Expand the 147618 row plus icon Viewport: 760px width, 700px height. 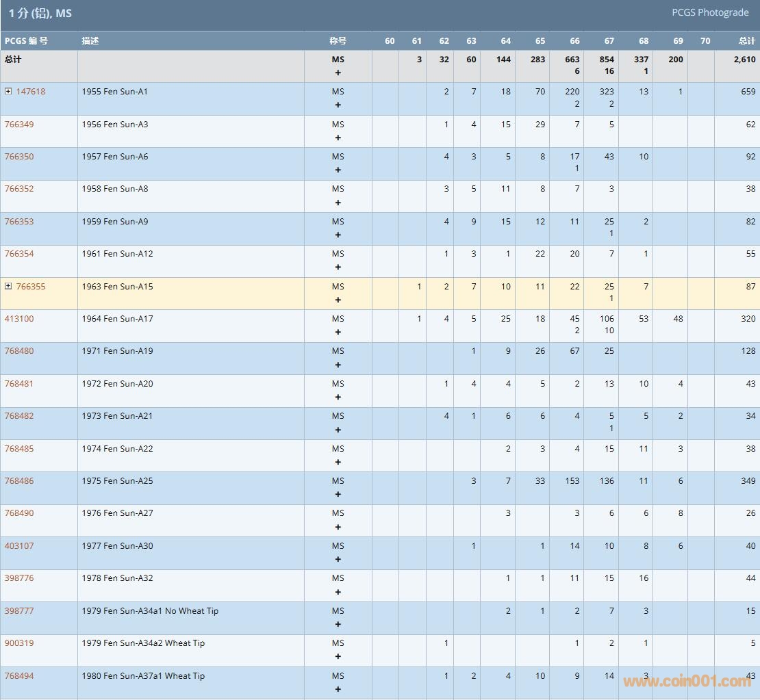tap(8, 91)
